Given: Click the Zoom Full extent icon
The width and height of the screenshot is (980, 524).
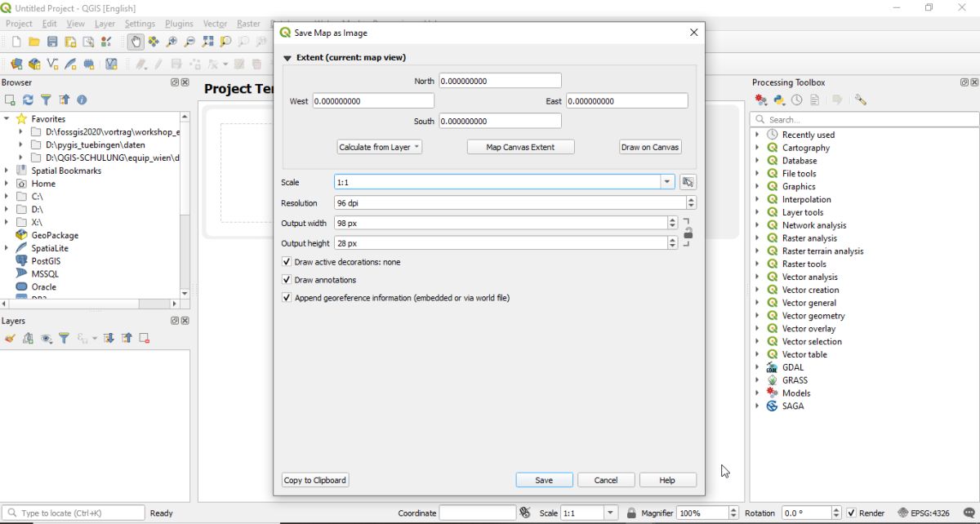Looking at the screenshot, I should click(x=207, y=42).
